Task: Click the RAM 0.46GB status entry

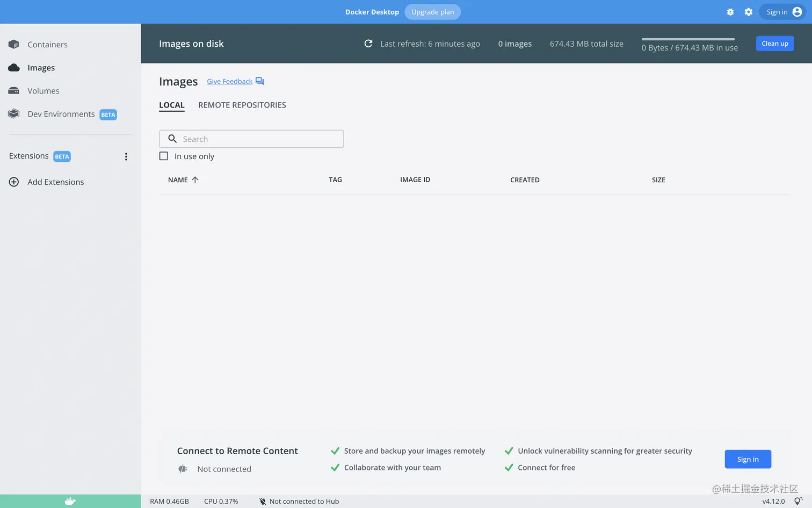Action: (x=169, y=501)
